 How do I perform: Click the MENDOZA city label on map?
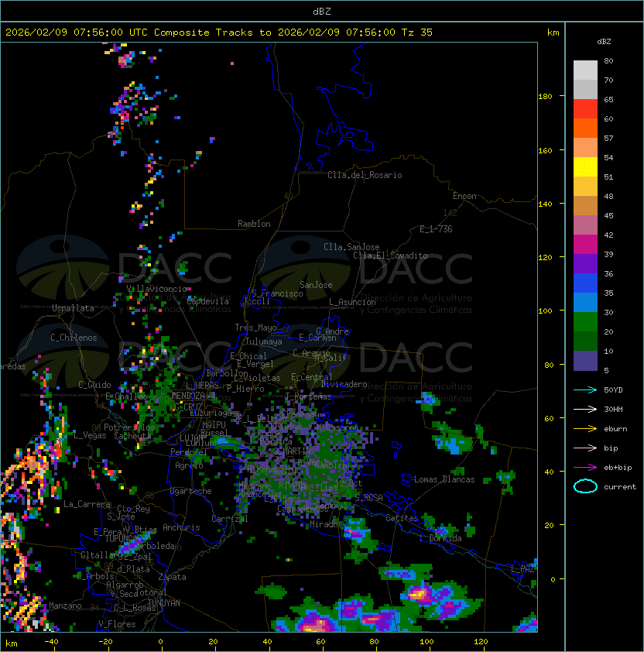[188, 396]
